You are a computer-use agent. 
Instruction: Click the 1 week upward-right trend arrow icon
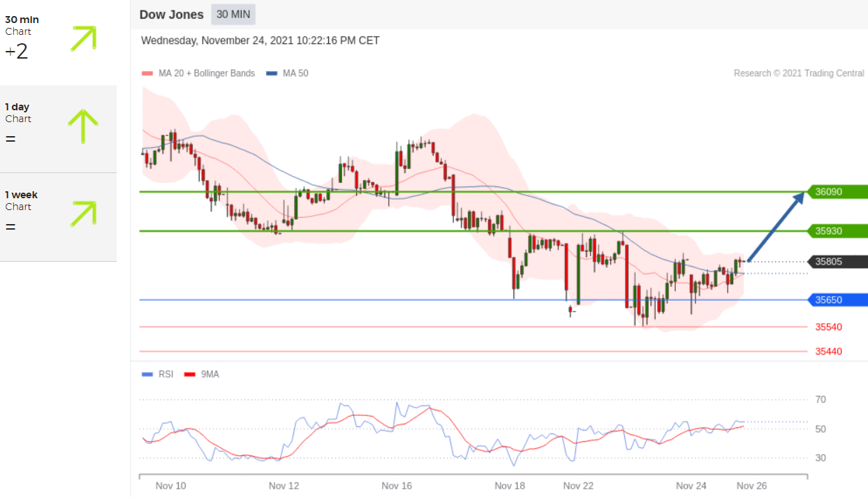click(x=83, y=214)
